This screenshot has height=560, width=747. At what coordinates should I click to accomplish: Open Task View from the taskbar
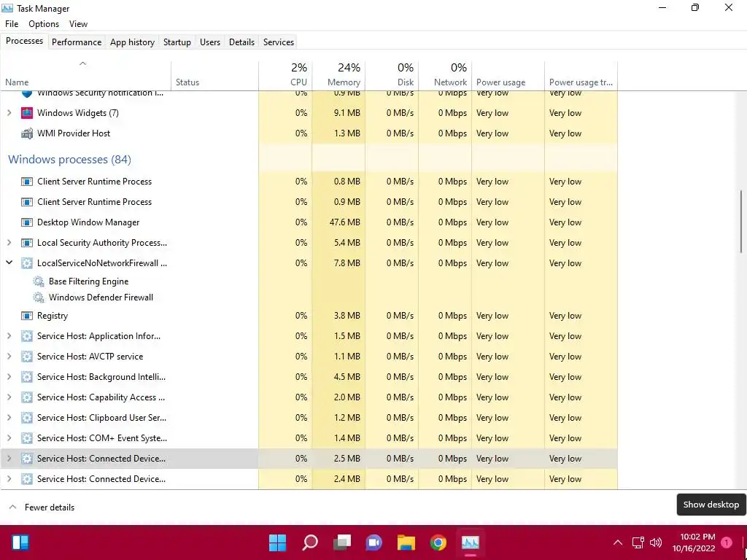tap(341, 542)
